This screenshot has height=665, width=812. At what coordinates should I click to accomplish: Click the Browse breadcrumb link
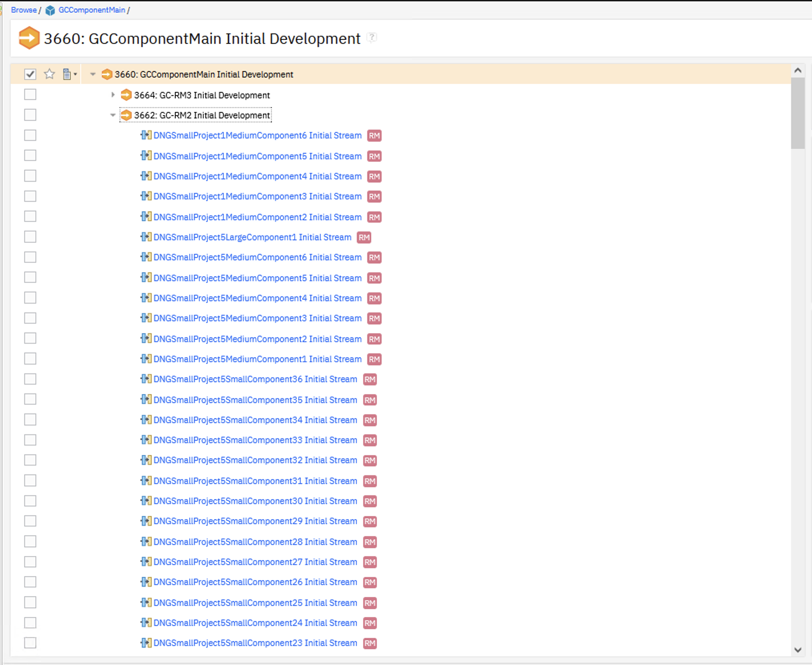pos(23,10)
